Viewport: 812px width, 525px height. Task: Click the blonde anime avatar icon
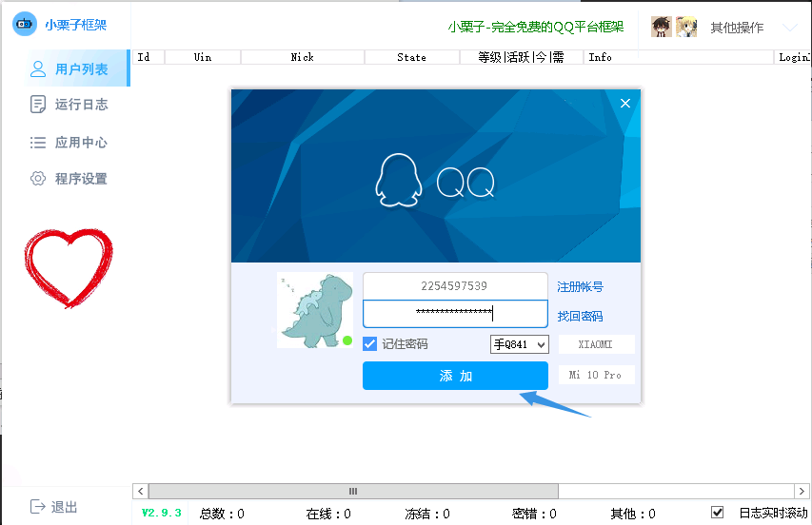686,27
